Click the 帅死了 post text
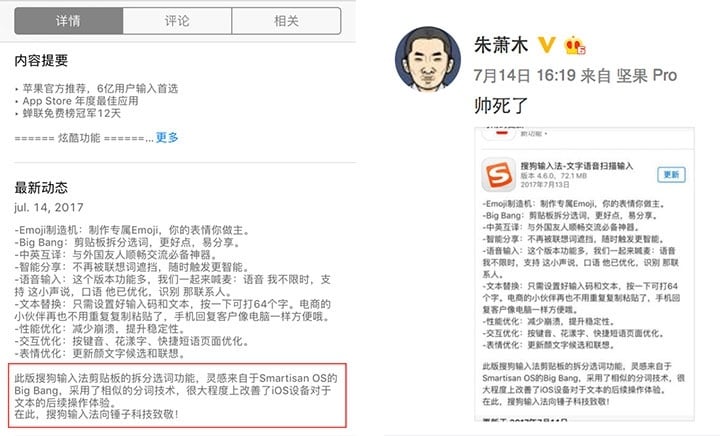 pyautogui.click(x=501, y=106)
